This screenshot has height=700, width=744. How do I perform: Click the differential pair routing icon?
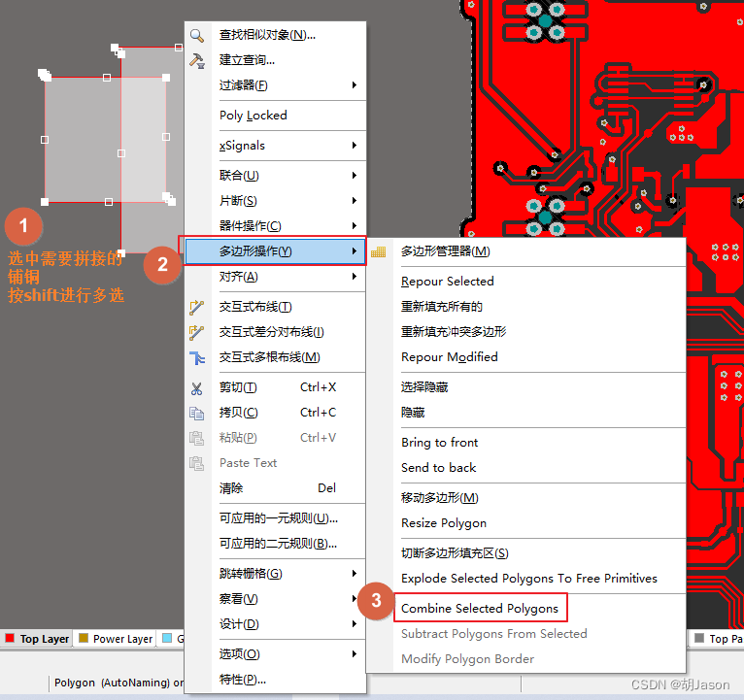[x=196, y=332]
